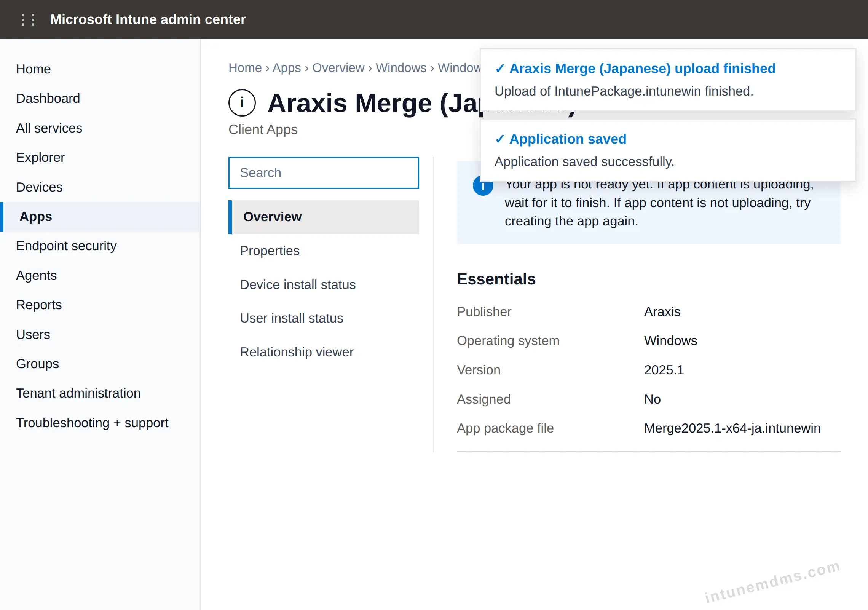Click the 'Application saved' notification title
The image size is (868, 610).
click(568, 139)
